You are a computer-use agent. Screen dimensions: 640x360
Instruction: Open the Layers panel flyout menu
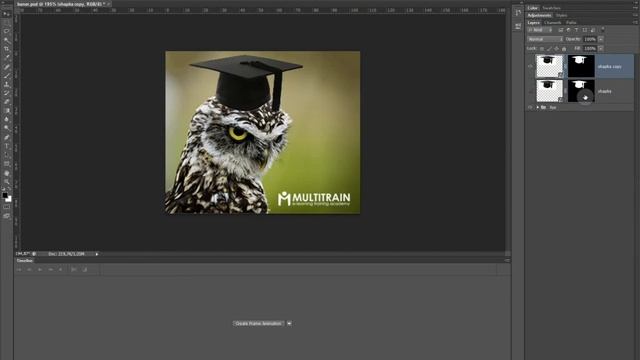coord(635,22)
